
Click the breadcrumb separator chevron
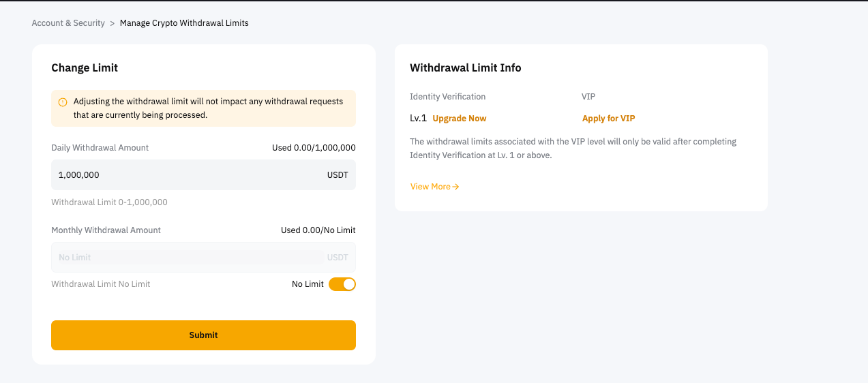click(113, 23)
